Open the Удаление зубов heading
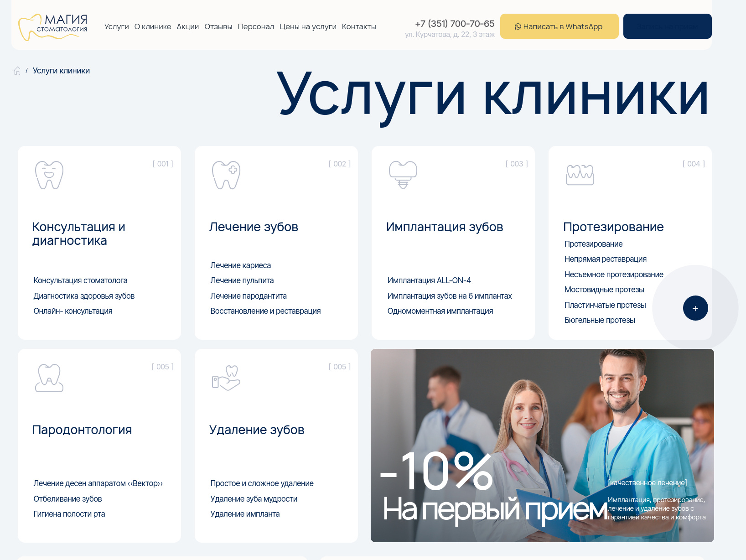746x560 pixels. [x=257, y=430]
